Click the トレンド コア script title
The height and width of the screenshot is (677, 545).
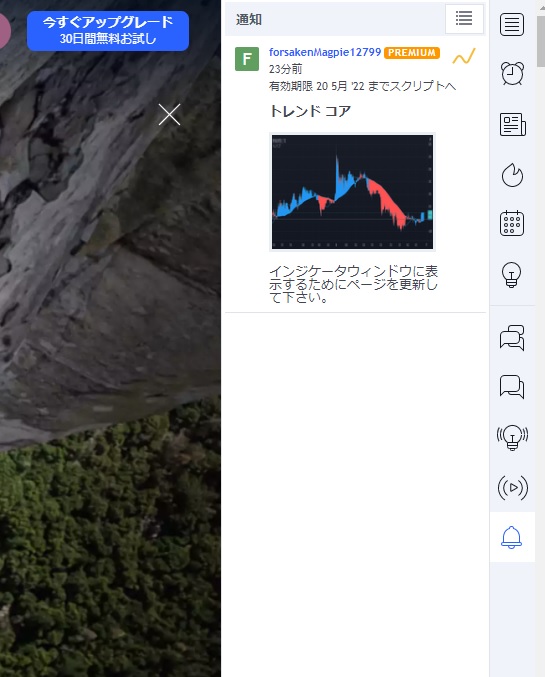[310, 111]
